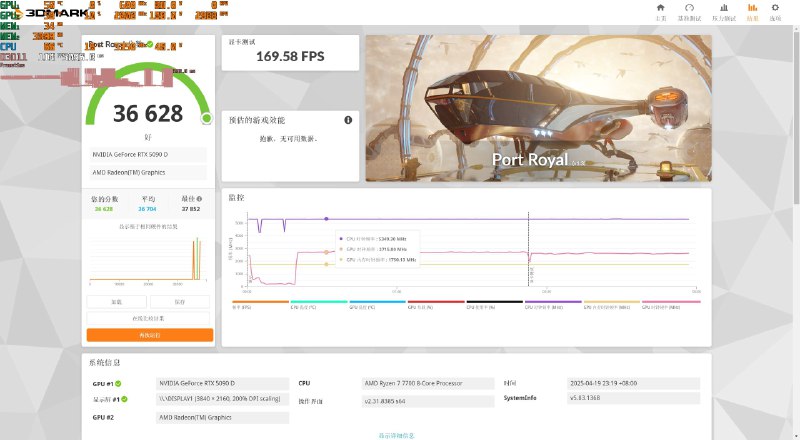
Task: Toggle the black legend bar under chart
Action: 494,301
